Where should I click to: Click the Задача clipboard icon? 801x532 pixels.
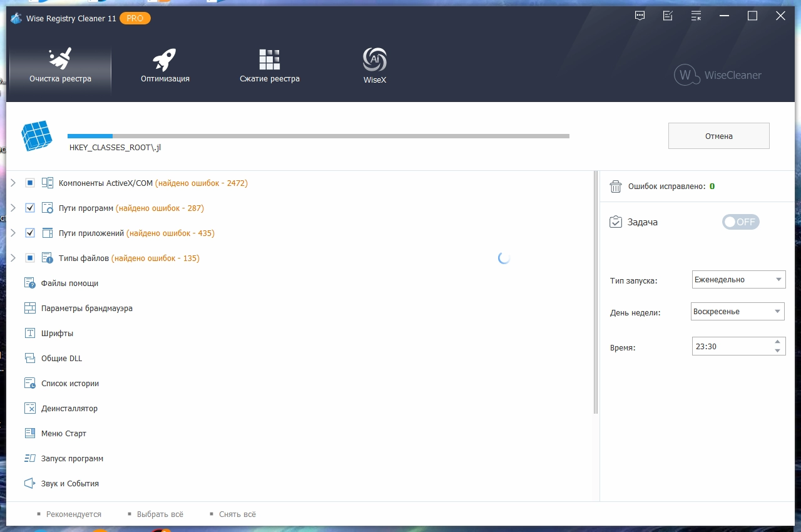click(616, 222)
